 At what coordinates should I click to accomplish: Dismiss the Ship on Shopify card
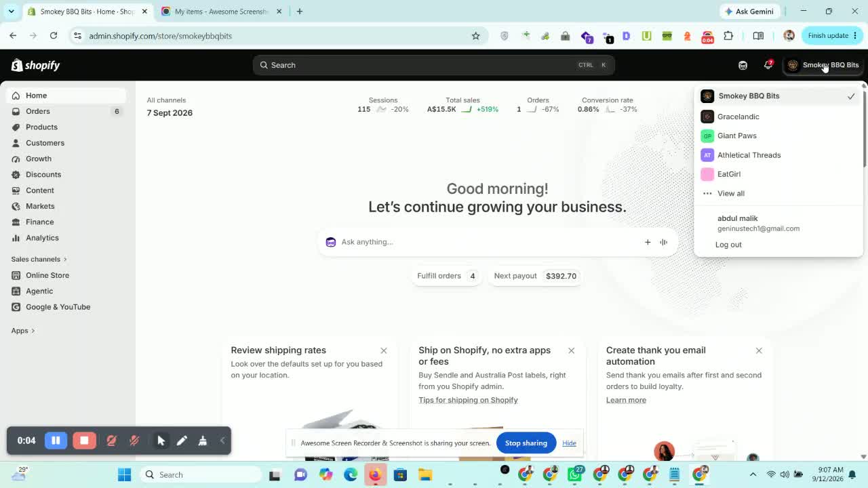(572, 350)
